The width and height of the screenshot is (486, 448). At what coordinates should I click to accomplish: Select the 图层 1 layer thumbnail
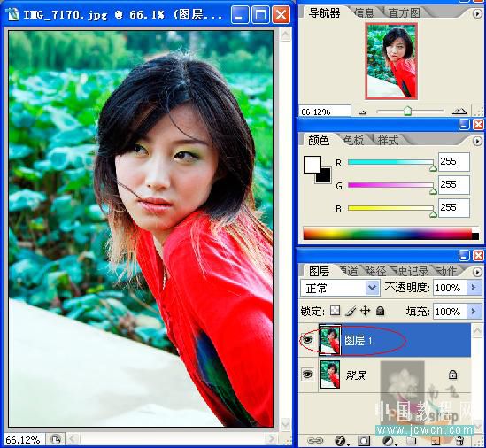coord(330,340)
